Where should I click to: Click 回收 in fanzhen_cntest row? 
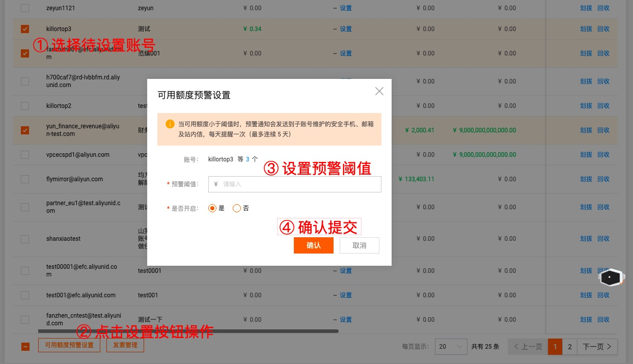coord(603,320)
